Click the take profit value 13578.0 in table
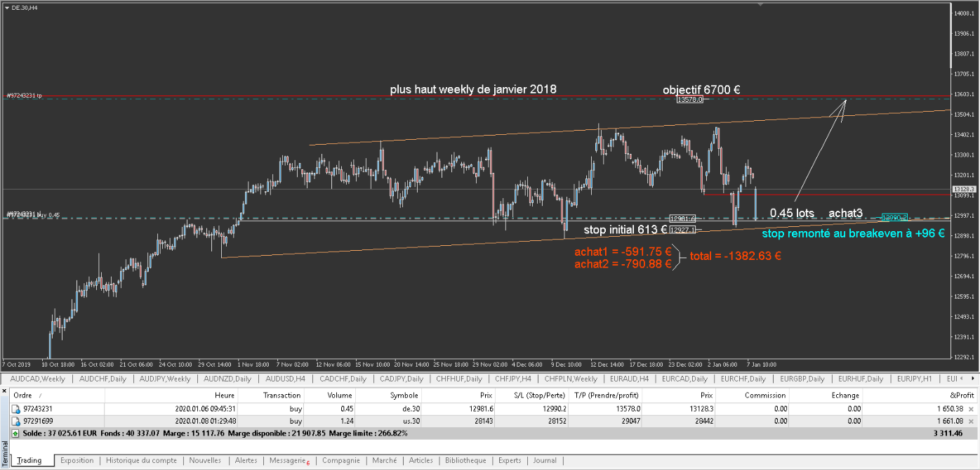980x470 pixels. tap(627, 408)
